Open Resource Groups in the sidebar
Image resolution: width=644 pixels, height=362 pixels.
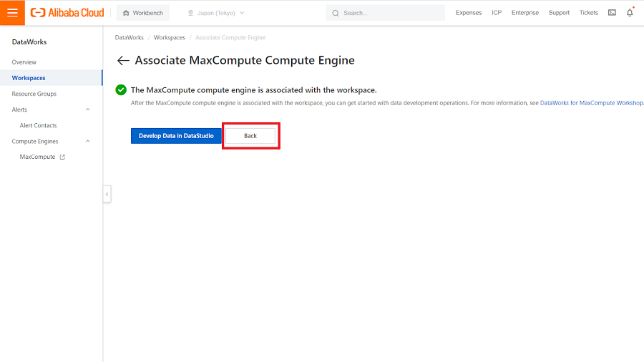point(34,94)
